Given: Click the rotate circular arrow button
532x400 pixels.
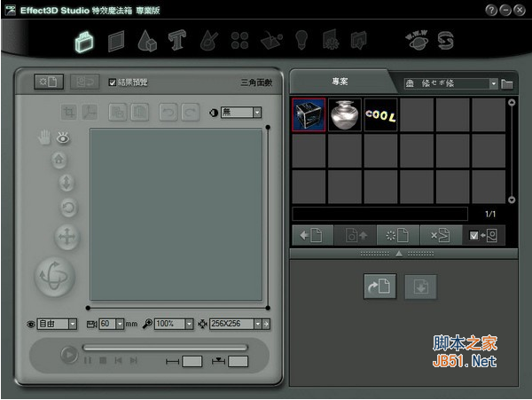Looking at the screenshot, I should point(69,208).
